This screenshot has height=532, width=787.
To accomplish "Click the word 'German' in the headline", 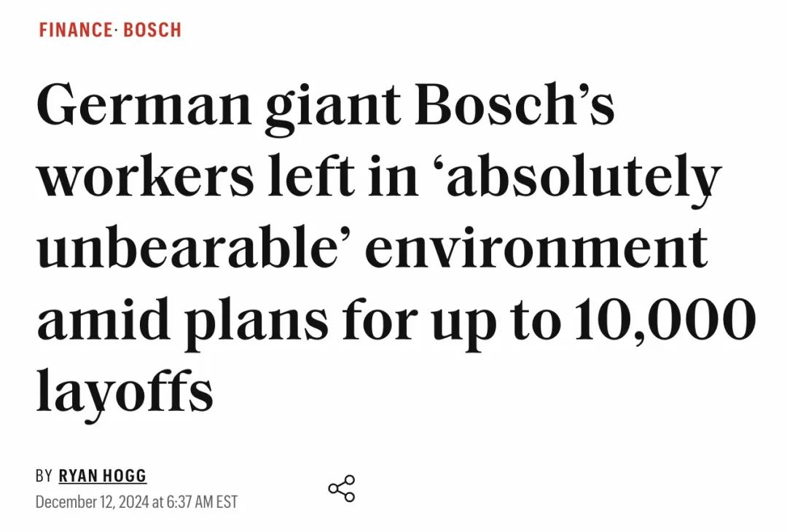I will [143, 104].
